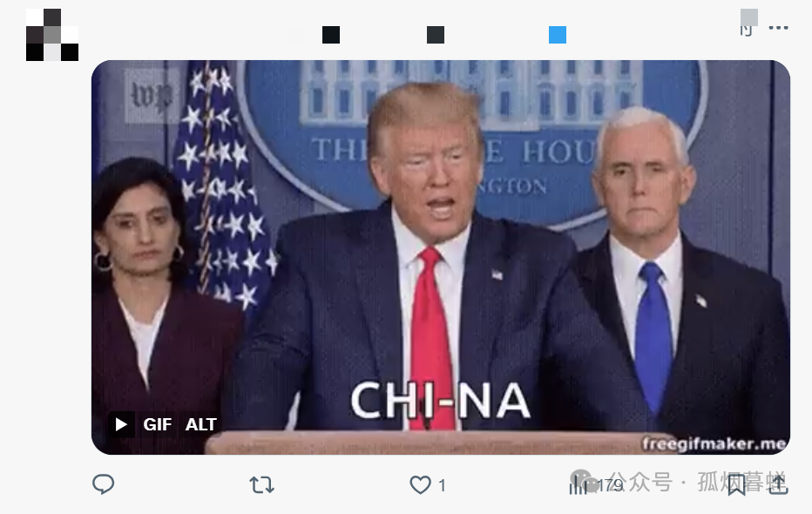The width and height of the screenshot is (812, 514).
Task: Click the 179 views count
Action: (610, 485)
